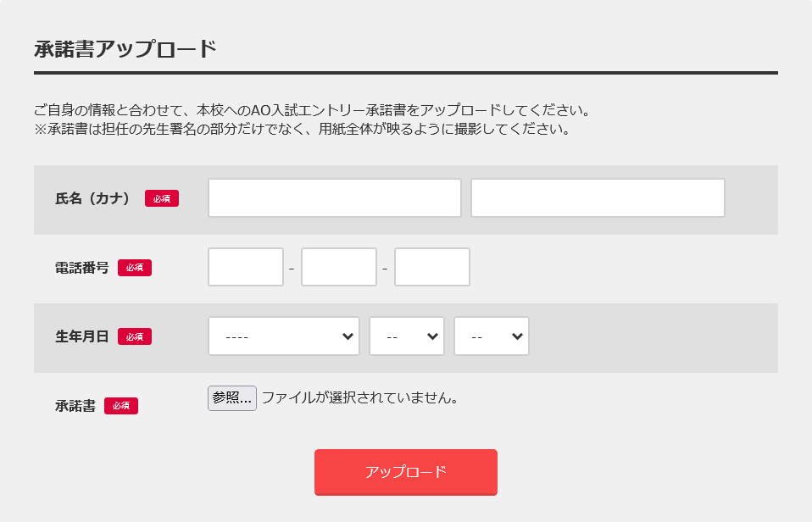
Task: Click the 生年月日 field label
Action: coord(82,336)
